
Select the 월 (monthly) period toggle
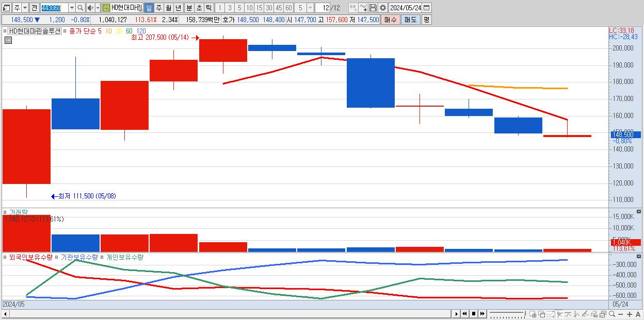168,8
